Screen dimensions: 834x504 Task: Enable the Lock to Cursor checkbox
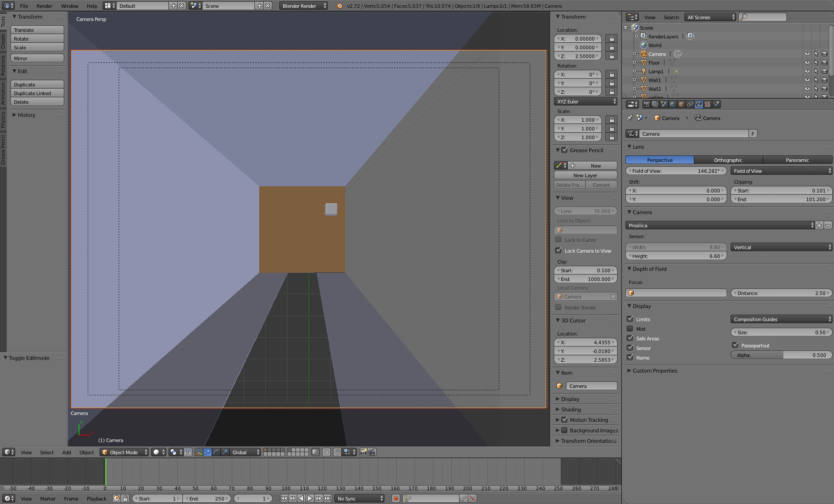click(x=558, y=239)
